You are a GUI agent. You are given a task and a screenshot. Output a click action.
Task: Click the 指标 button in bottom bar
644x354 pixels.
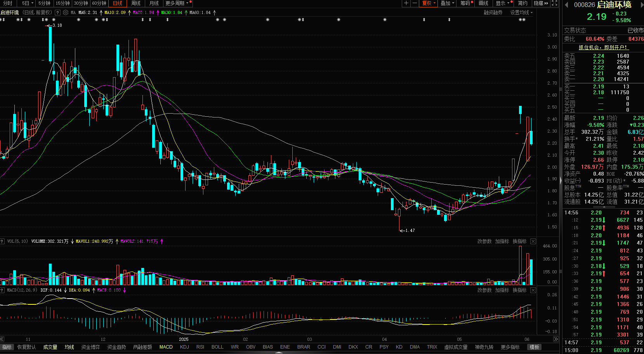[x=7, y=347]
